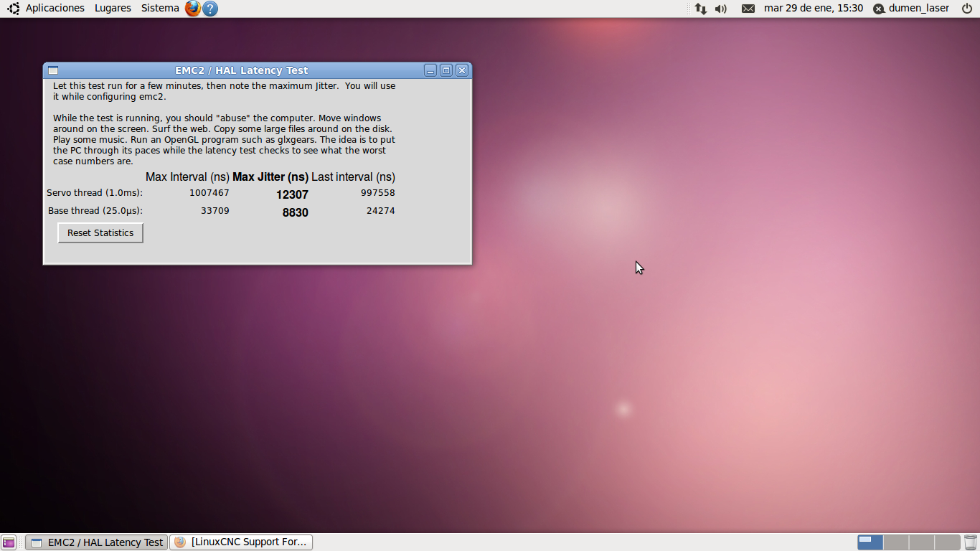The height and width of the screenshot is (551, 980).
Task: Switch to LinuxCNC Support Forum taskbar entry
Action: pos(241,542)
